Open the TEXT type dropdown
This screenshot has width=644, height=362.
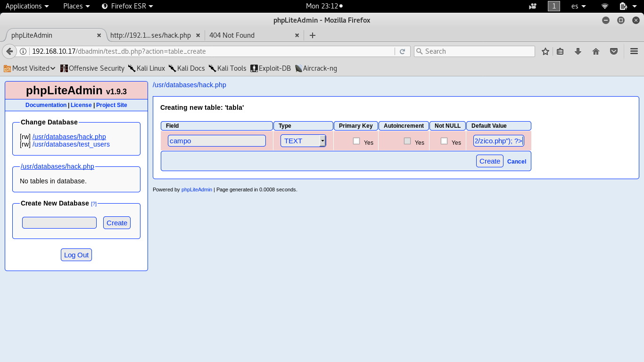point(303,141)
